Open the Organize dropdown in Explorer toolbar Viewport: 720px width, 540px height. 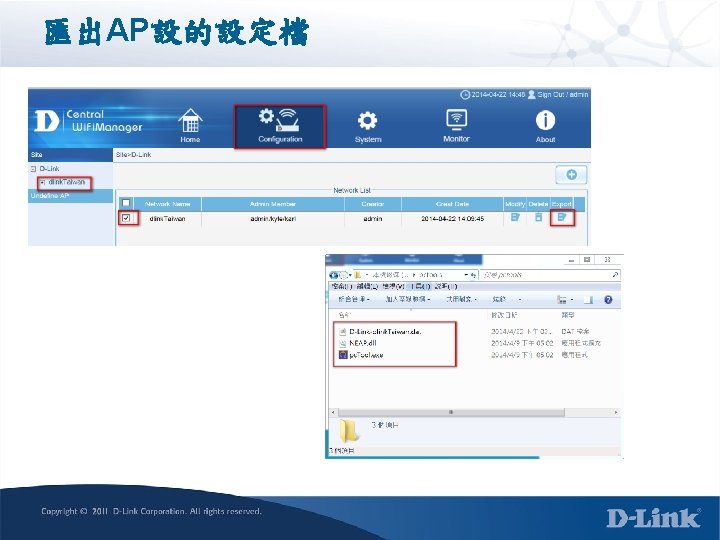pyautogui.click(x=354, y=299)
